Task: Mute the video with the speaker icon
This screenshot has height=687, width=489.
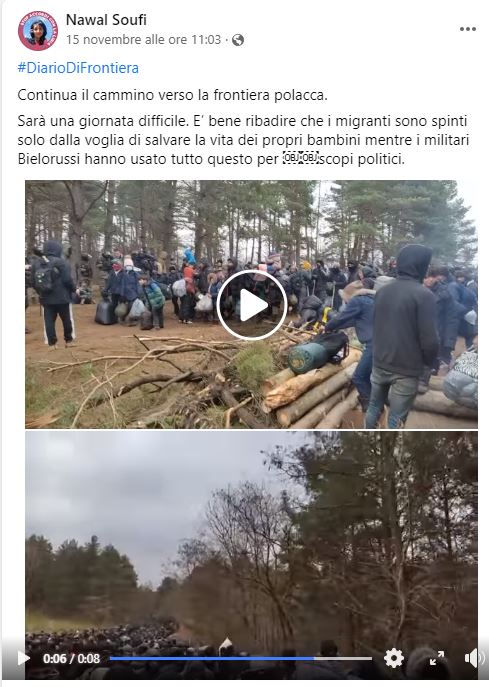Action: pos(474,658)
